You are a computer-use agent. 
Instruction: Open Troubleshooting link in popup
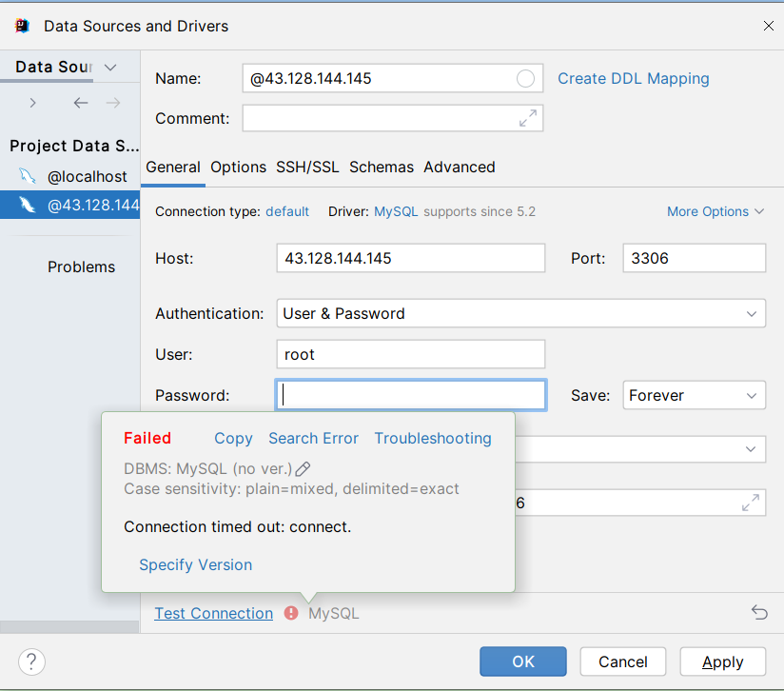point(433,439)
